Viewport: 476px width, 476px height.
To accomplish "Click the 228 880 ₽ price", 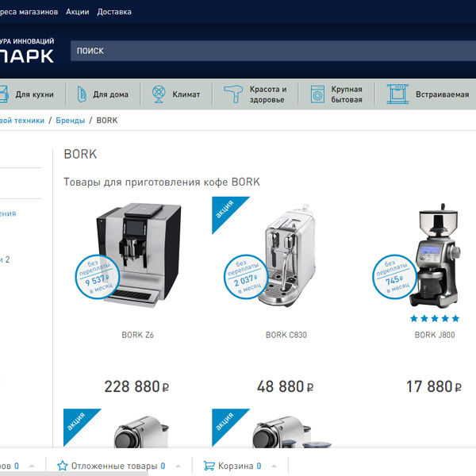I will (x=136, y=387).
